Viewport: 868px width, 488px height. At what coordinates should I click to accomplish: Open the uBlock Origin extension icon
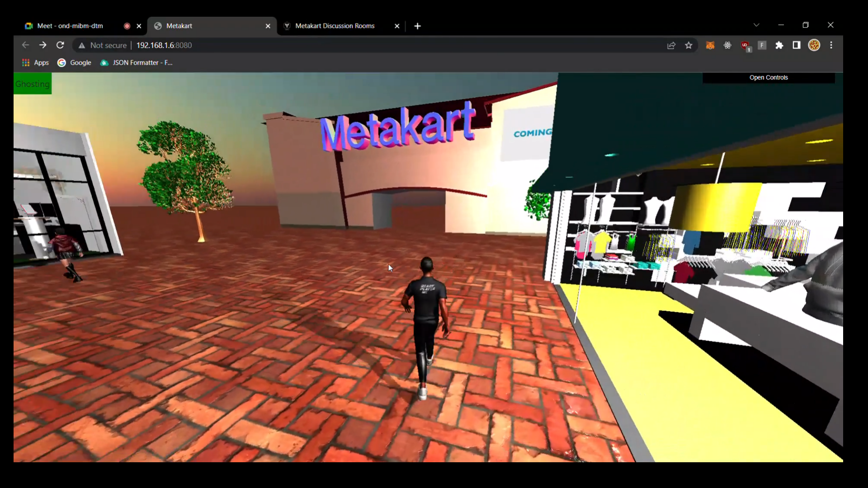[x=745, y=45]
